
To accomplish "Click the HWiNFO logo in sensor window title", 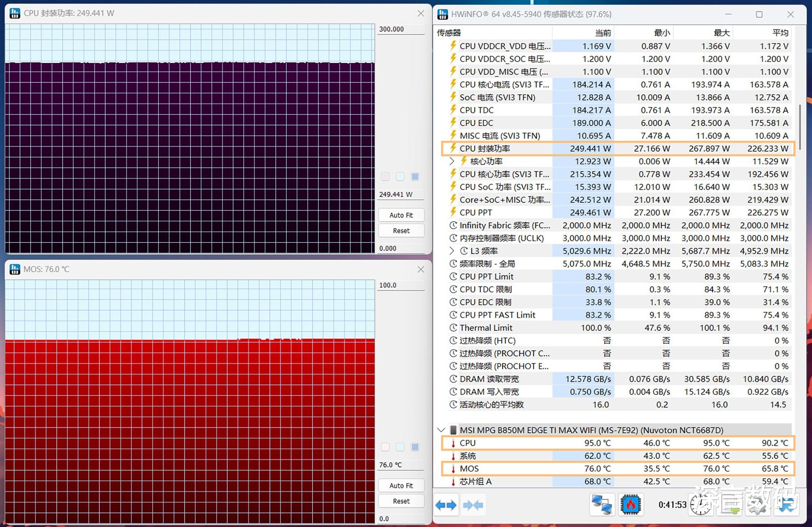I will pos(443,14).
